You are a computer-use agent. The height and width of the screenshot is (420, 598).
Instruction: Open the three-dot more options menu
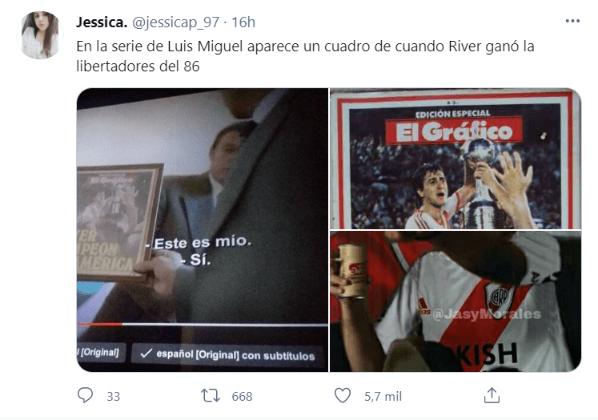[572, 21]
